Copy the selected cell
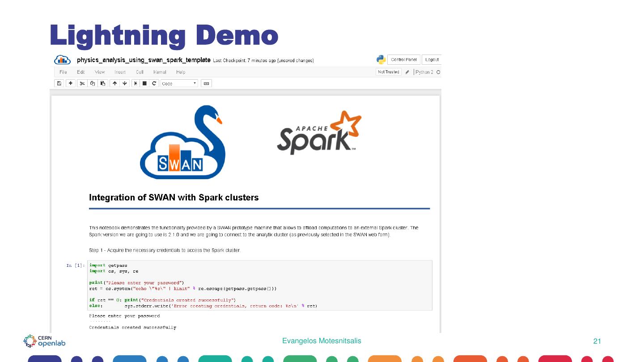644x362 pixels. click(93, 83)
